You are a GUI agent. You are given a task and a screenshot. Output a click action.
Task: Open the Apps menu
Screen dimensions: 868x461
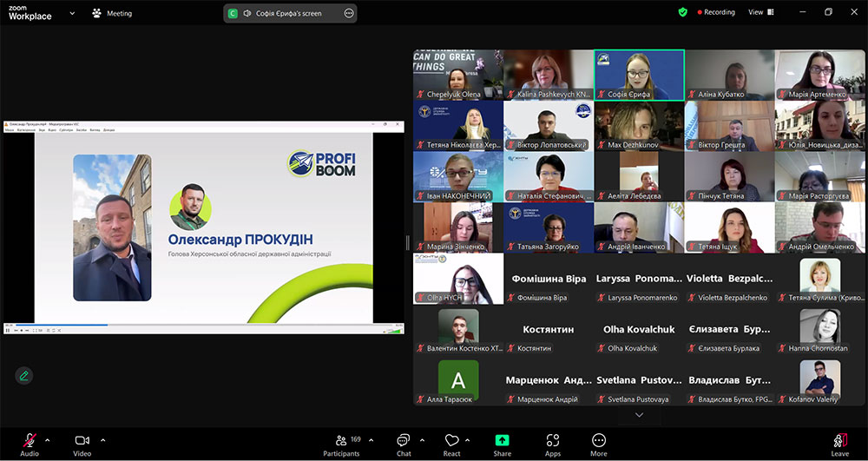click(x=552, y=445)
